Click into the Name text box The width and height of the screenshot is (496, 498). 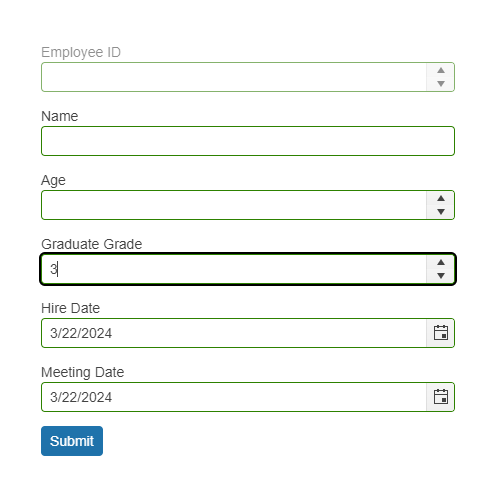(248, 141)
